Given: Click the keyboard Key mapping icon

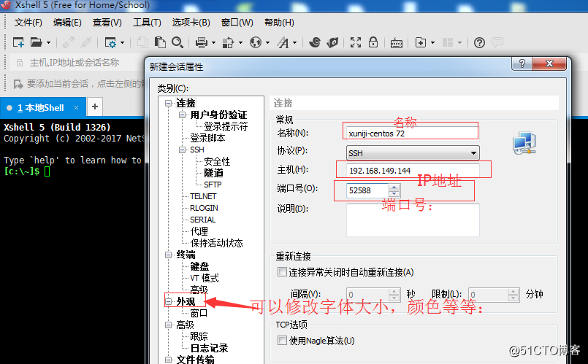Looking at the screenshot, I should tap(397, 43).
